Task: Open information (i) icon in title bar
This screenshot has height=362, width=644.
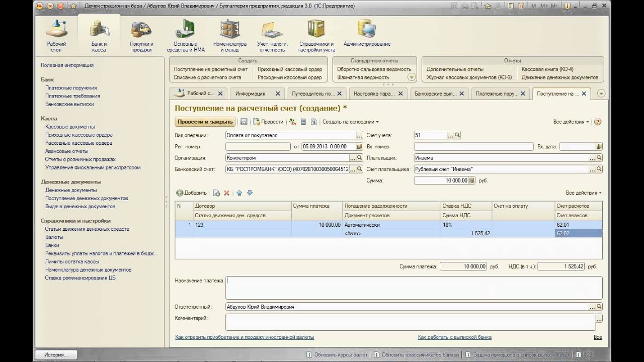Action: (567, 6)
